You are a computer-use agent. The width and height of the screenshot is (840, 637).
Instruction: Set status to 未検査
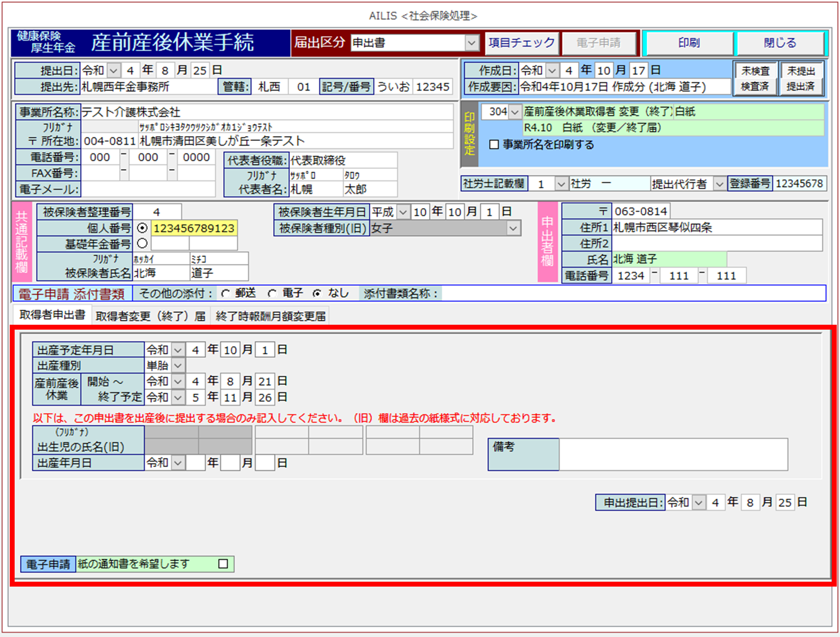(755, 71)
